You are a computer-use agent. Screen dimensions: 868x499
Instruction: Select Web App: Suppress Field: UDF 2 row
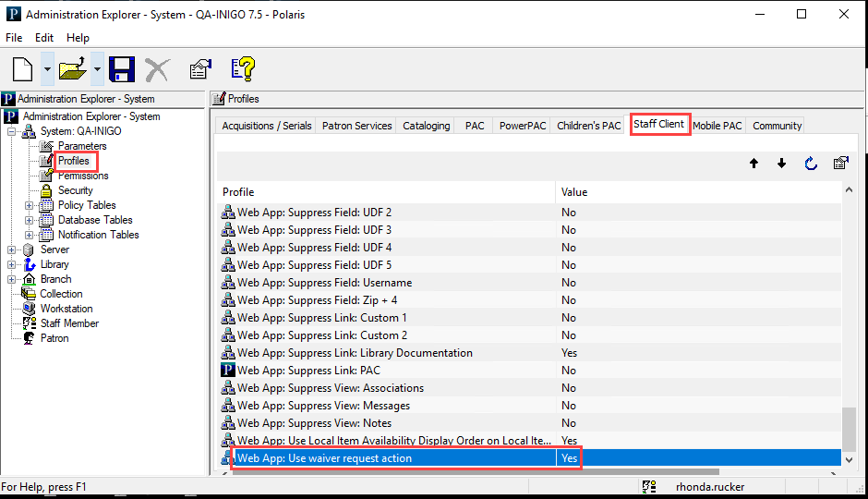pos(530,213)
